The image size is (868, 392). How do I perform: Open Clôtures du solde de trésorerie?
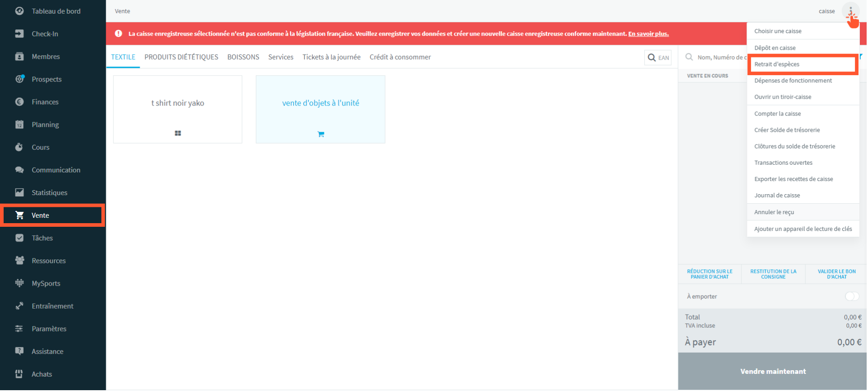click(x=803, y=146)
